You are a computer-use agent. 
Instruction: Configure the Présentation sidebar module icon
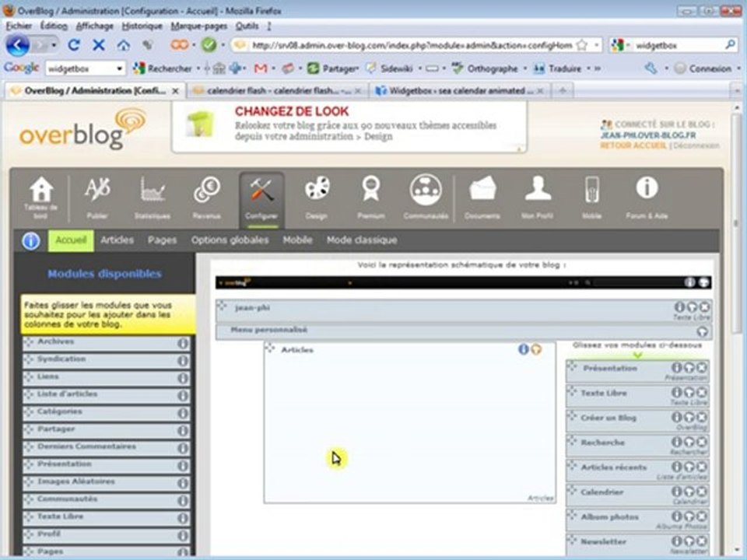click(689, 367)
